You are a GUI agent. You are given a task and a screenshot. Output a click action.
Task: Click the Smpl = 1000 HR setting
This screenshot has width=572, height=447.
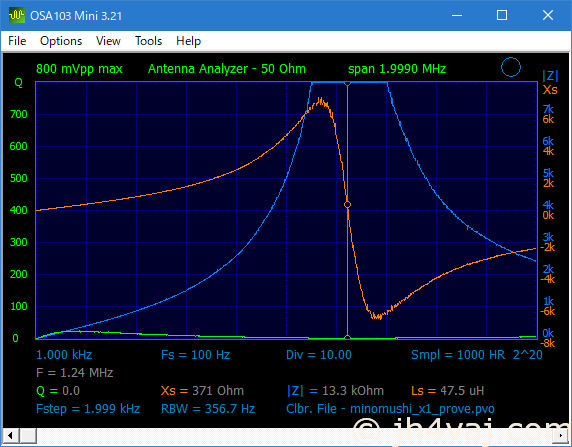click(x=458, y=355)
